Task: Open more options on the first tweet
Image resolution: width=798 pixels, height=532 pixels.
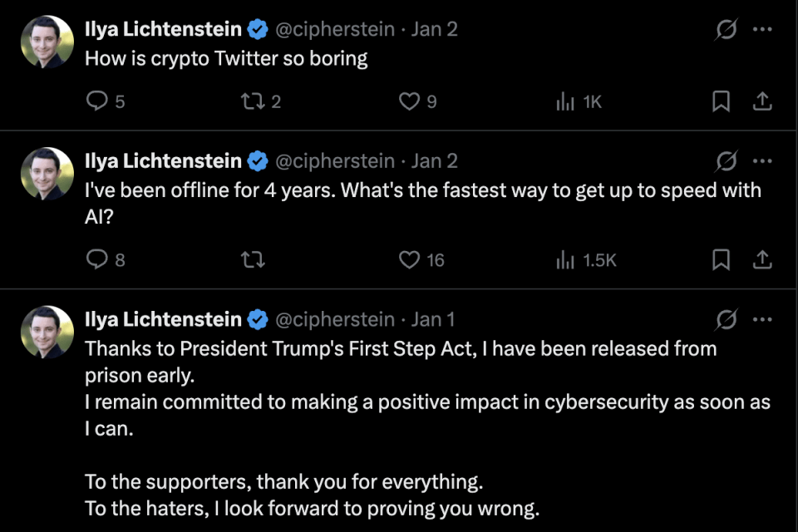Action: tap(761, 30)
